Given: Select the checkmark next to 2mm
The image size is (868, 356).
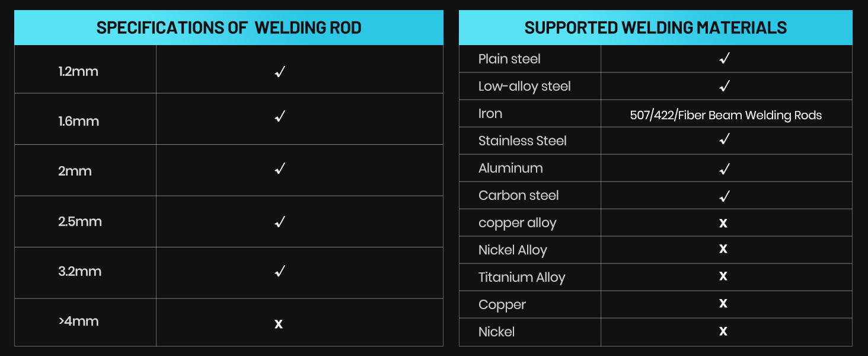Looking at the screenshot, I should click(280, 169).
